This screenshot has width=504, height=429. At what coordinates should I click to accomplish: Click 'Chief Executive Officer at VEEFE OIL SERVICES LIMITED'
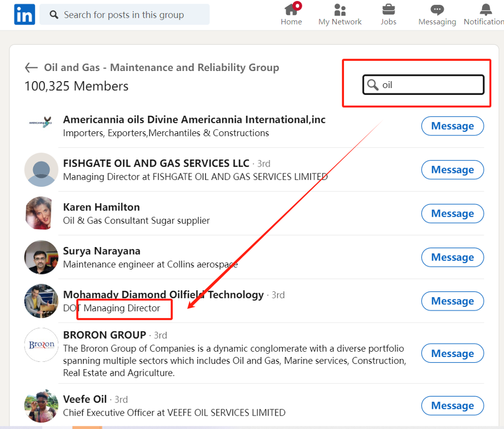[x=174, y=412]
